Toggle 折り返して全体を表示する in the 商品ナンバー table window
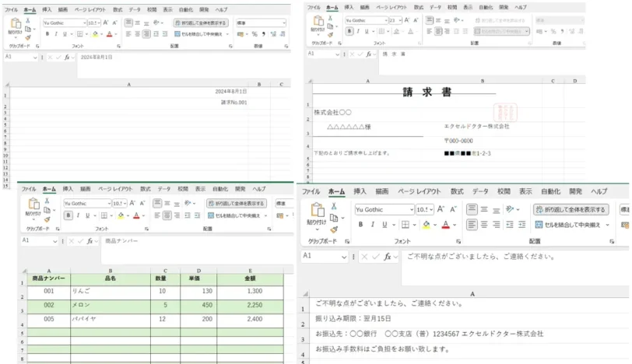 coord(236,203)
